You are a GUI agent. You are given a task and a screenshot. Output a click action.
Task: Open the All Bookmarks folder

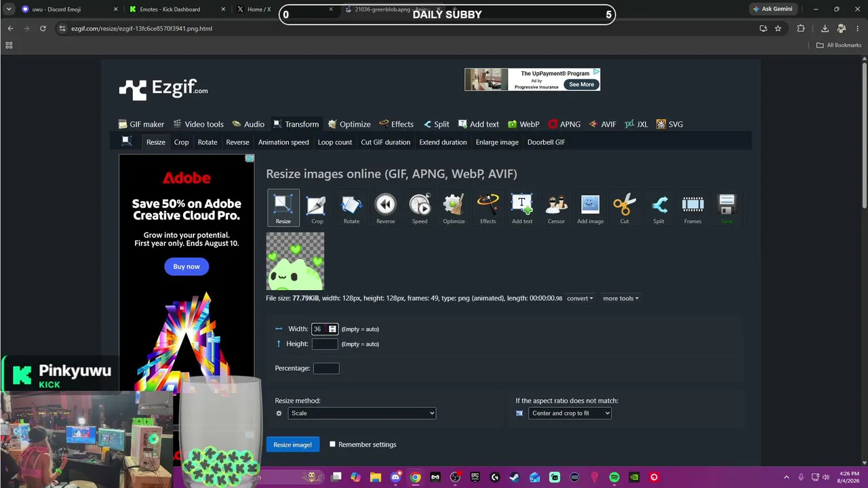839,45
